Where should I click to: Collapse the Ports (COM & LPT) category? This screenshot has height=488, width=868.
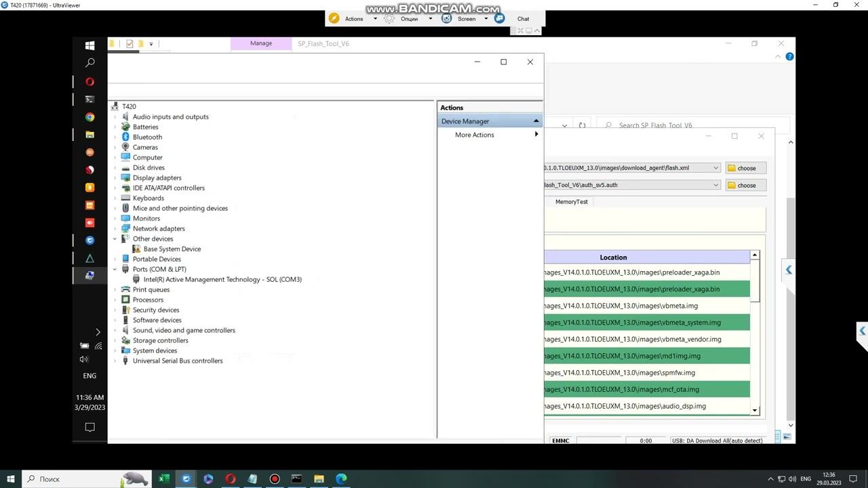[115, 269]
